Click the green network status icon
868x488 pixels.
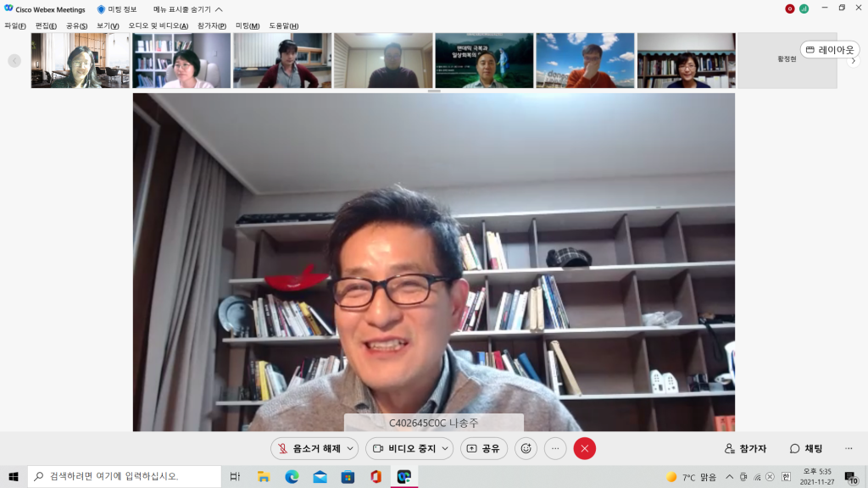[x=804, y=8]
